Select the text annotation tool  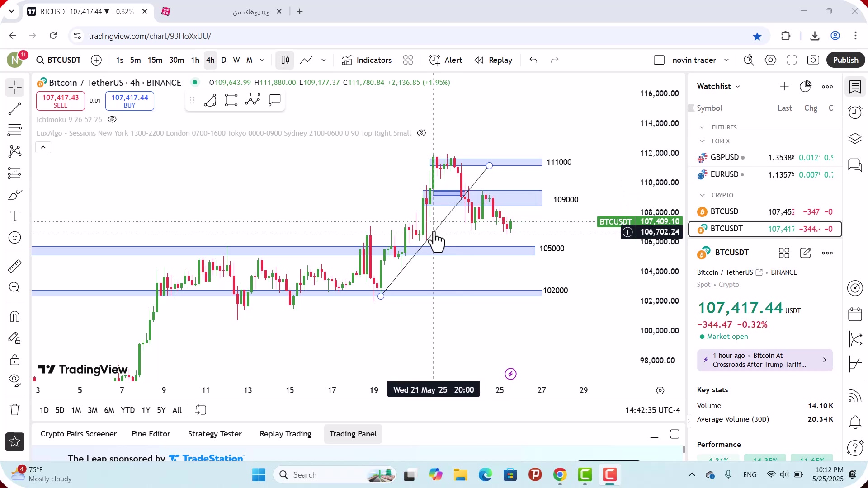coord(15,216)
